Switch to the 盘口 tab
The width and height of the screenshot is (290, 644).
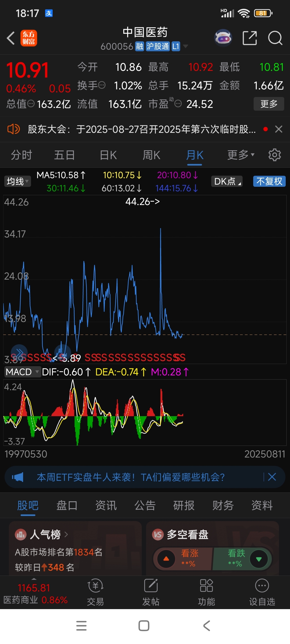click(x=67, y=506)
